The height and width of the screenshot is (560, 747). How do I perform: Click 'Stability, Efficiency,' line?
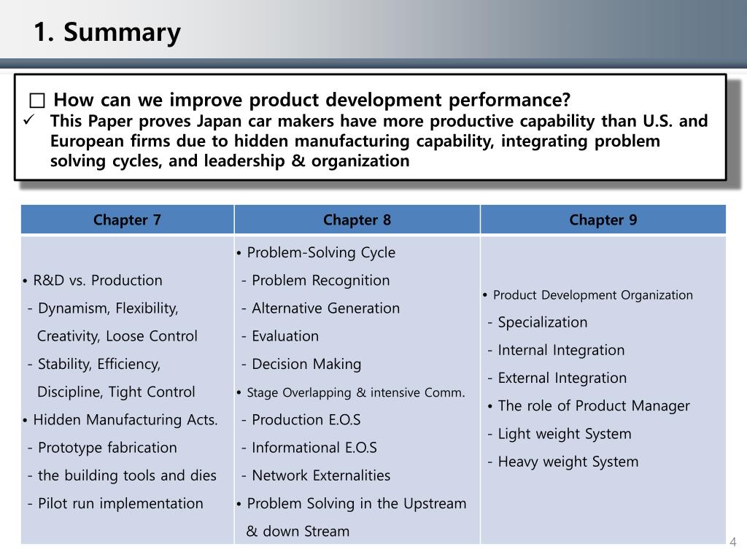point(99,364)
